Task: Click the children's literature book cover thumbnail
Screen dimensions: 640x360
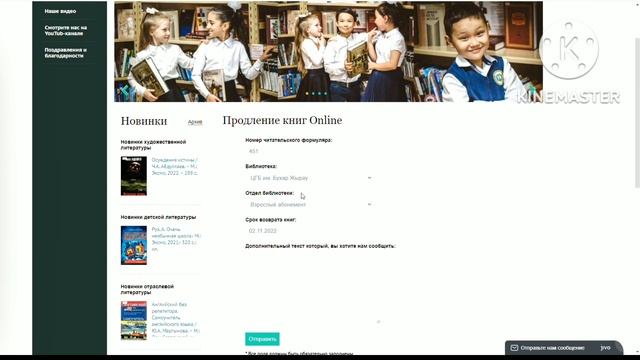Action: 134,245
